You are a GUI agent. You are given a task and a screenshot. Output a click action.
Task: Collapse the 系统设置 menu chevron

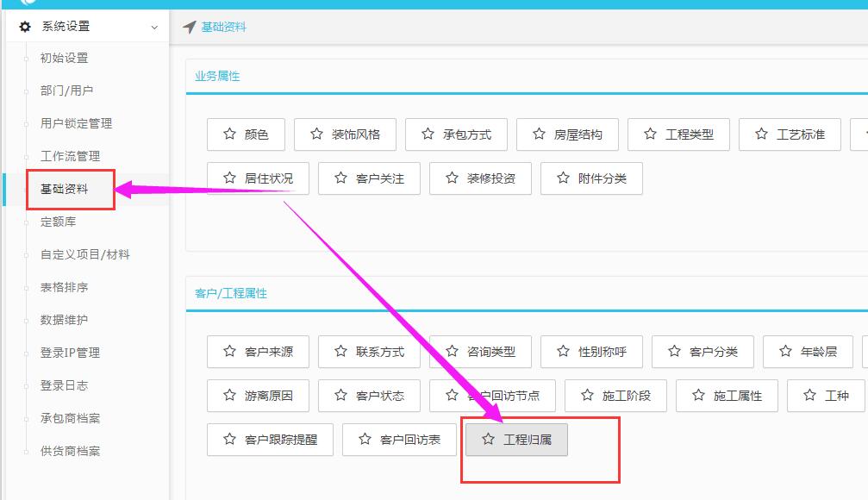point(154,28)
